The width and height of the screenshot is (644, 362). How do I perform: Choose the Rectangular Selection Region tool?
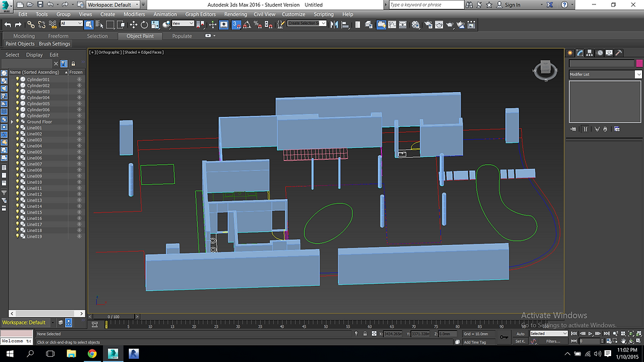click(x=110, y=24)
